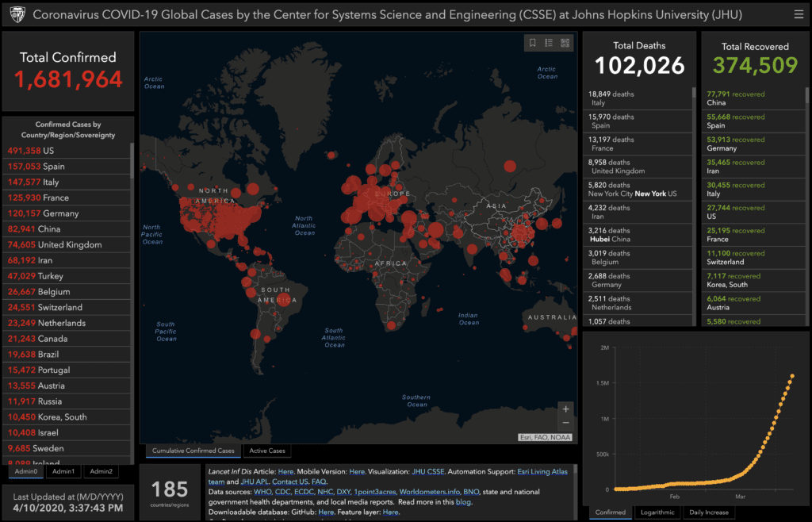Switch to the Admin0 tab
The height and width of the screenshot is (522, 812).
pos(26,471)
